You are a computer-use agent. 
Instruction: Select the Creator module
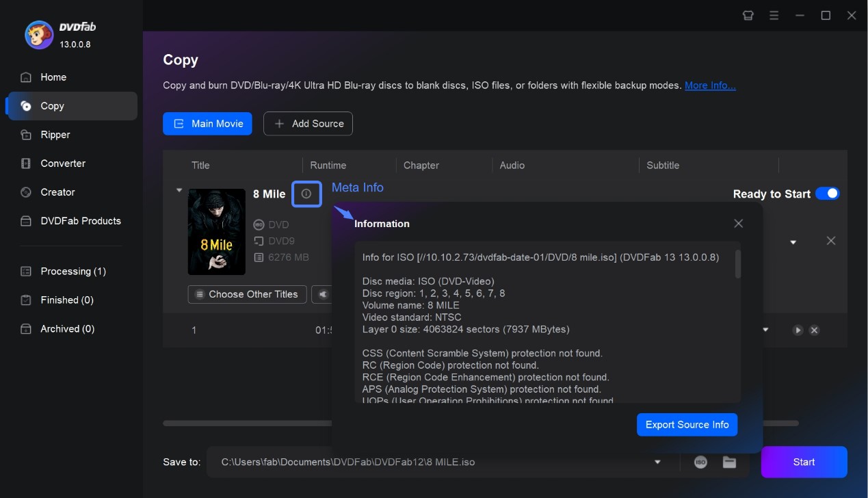click(x=57, y=192)
